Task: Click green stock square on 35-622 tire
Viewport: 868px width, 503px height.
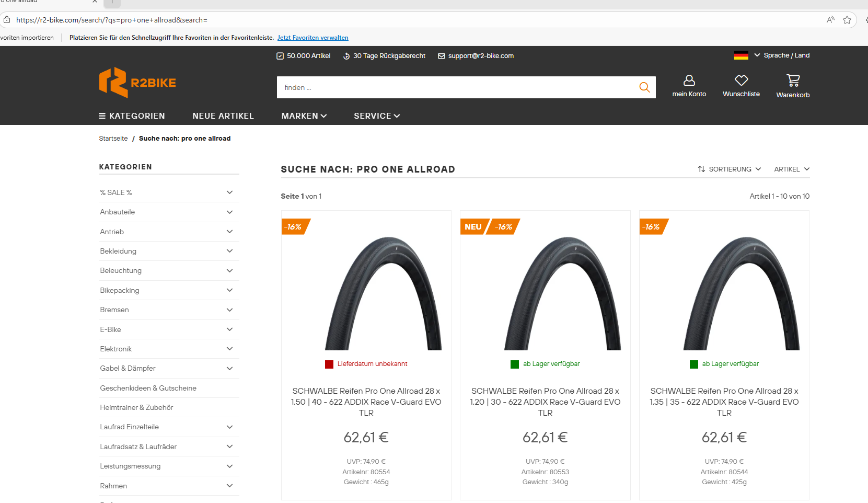Action: 694,364
